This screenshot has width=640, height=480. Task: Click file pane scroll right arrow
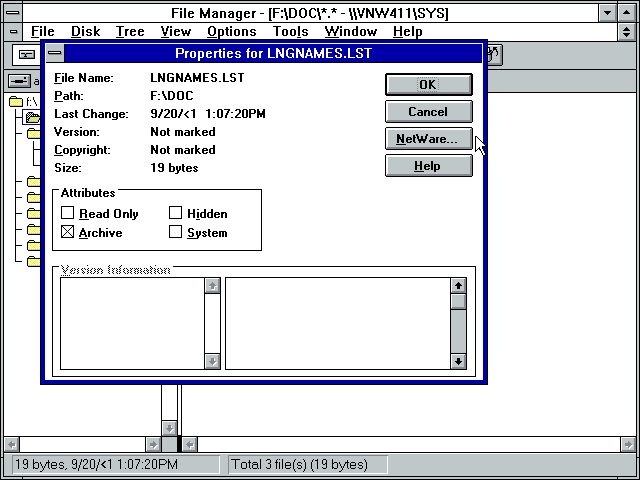(x=628, y=444)
